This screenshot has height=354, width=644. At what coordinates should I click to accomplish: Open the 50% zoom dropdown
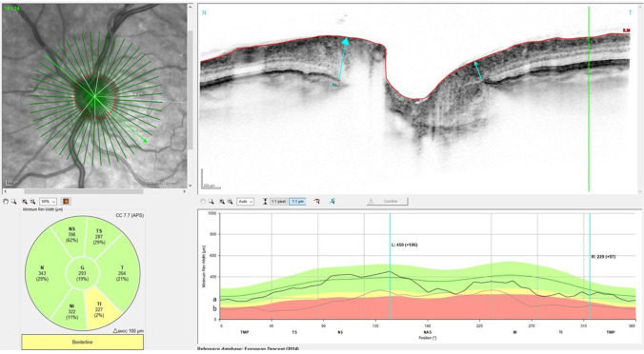coord(48,202)
